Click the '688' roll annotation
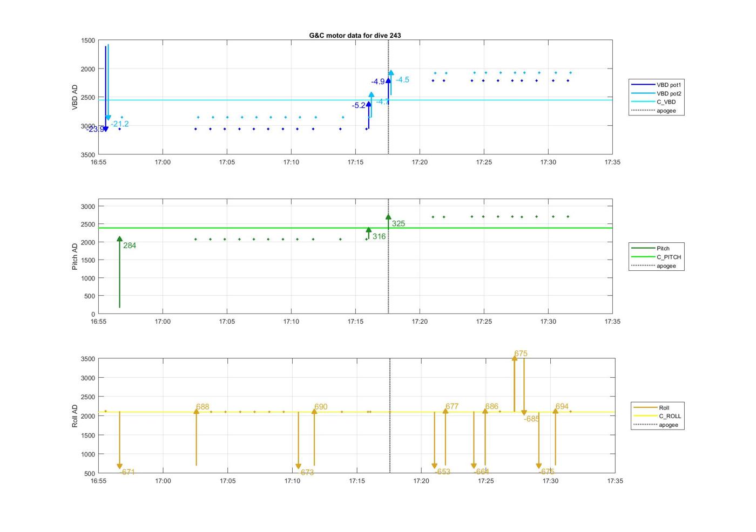 pyautogui.click(x=202, y=407)
